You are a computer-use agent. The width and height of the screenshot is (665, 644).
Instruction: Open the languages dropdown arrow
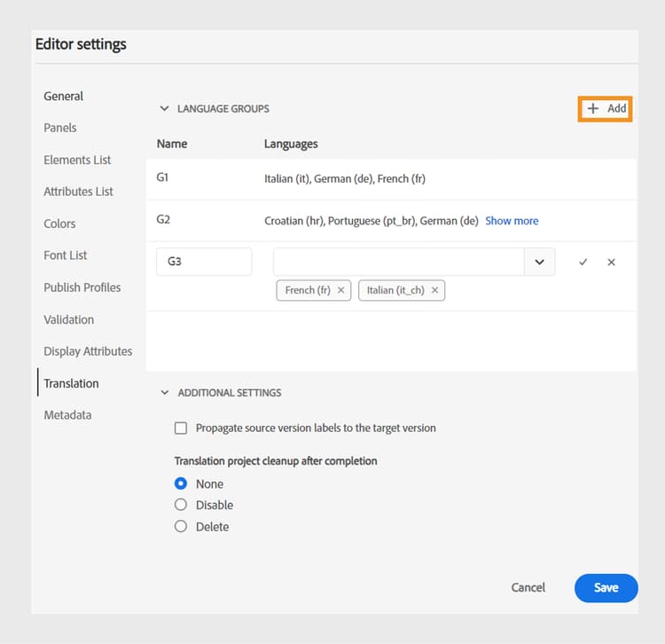539,263
